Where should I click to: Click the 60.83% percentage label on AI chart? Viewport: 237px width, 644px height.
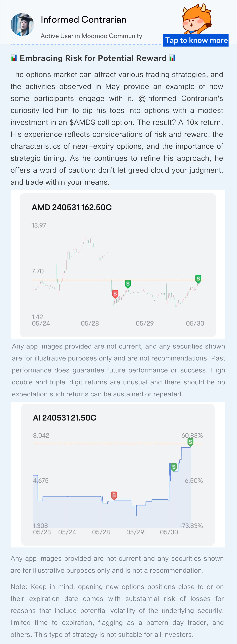point(192,435)
